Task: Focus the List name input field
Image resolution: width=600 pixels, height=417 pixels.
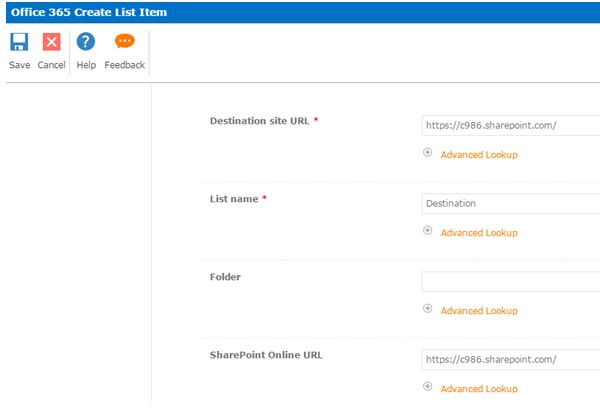Action: click(510, 204)
